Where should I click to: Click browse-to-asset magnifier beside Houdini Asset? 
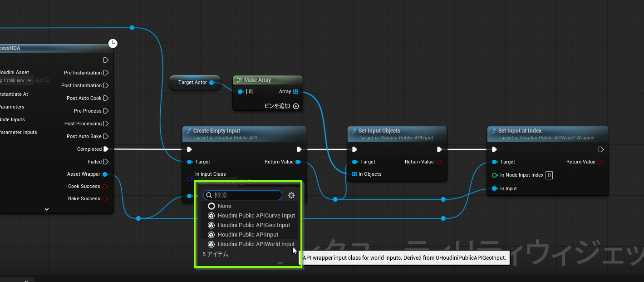click(47, 80)
